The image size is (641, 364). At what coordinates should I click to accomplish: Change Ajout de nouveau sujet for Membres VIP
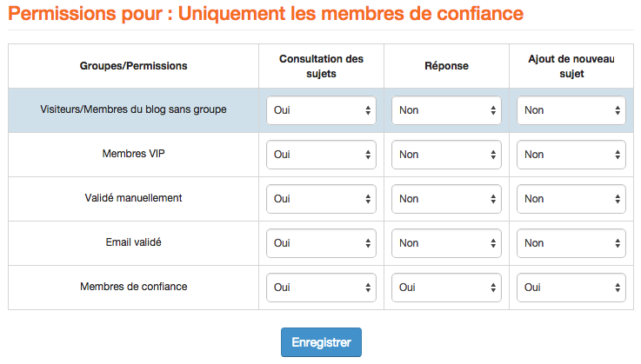click(571, 155)
